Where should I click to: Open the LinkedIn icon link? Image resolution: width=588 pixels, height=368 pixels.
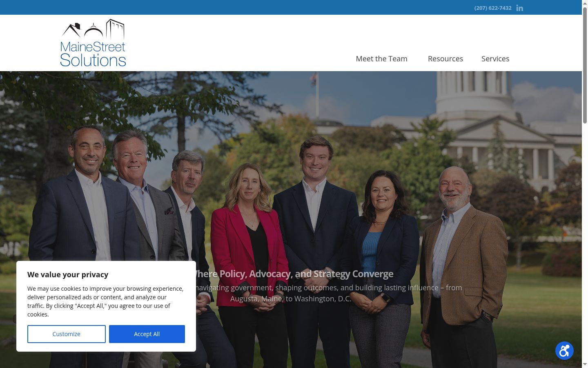[x=519, y=8]
